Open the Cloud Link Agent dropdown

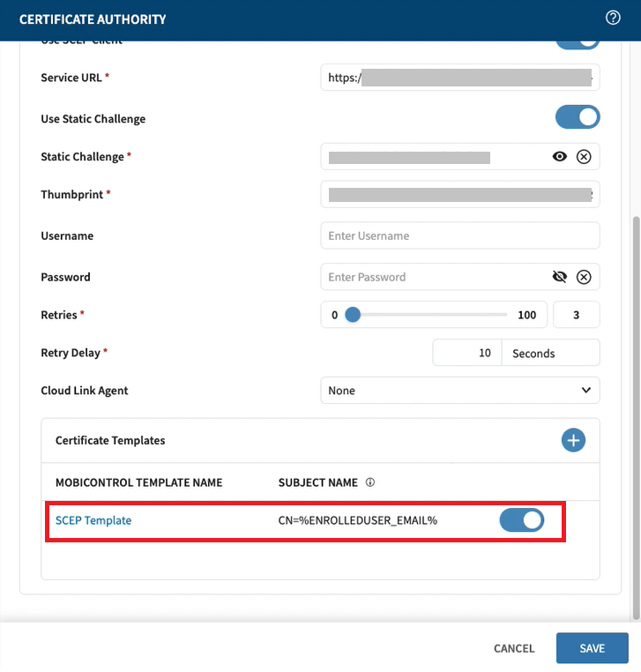pyautogui.click(x=459, y=390)
